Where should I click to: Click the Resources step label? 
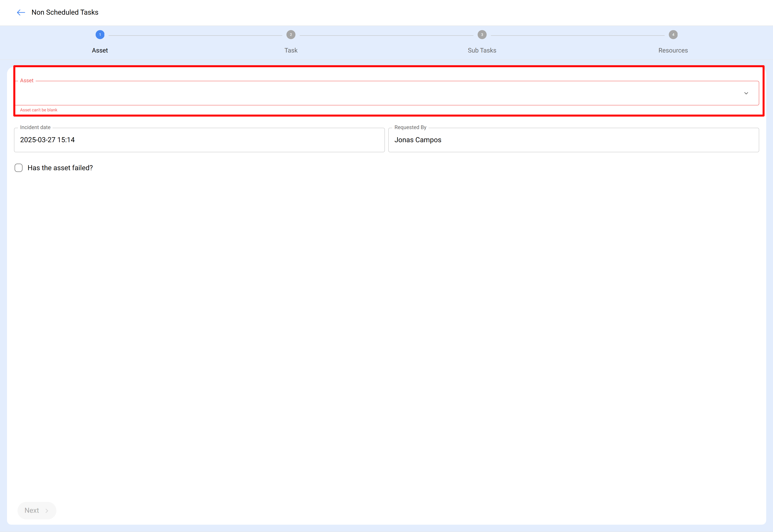click(x=673, y=50)
